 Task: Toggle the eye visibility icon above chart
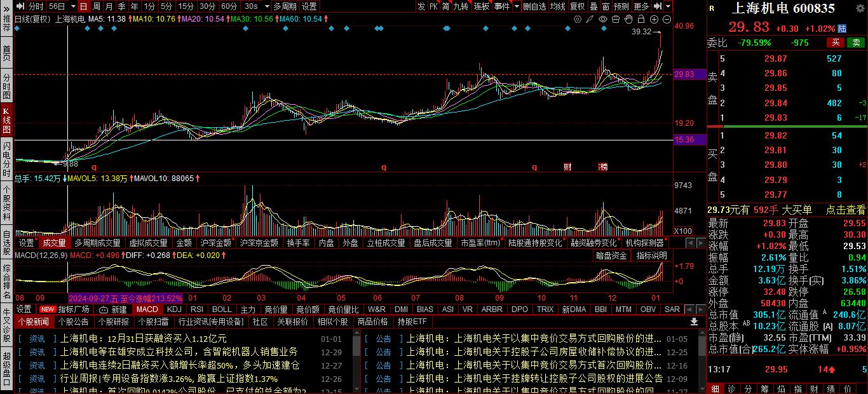pyautogui.click(x=603, y=19)
